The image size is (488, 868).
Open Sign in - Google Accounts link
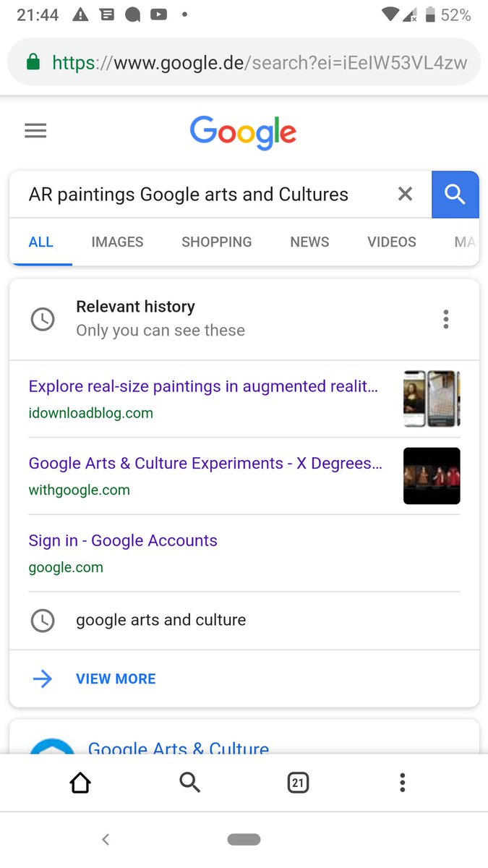[x=123, y=540]
